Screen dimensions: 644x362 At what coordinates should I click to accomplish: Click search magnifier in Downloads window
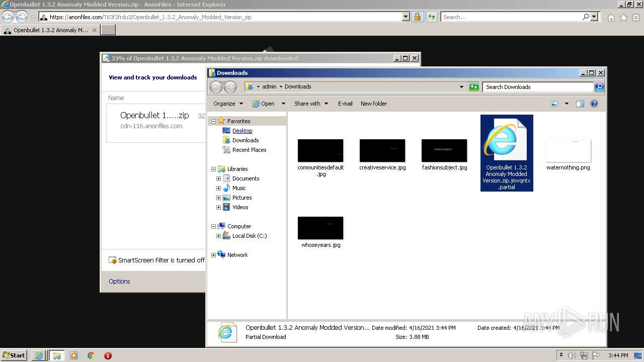coord(599,87)
